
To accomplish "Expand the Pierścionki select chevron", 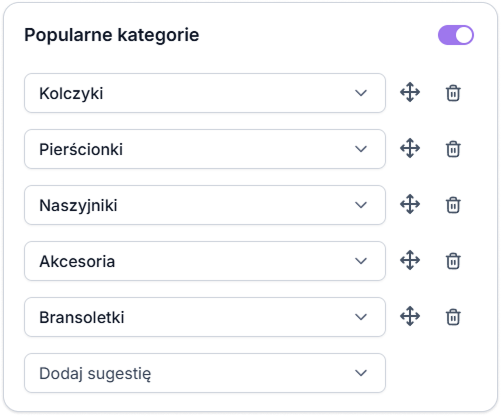I will (x=361, y=149).
